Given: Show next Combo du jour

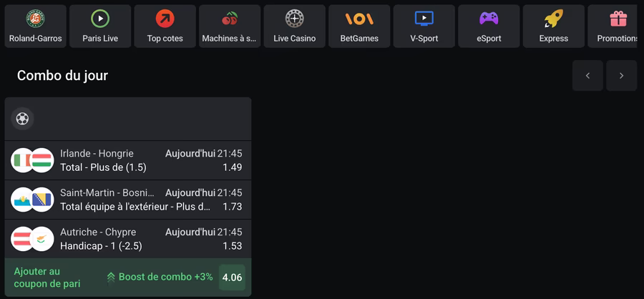Looking at the screenshot, I should (621, 76).
